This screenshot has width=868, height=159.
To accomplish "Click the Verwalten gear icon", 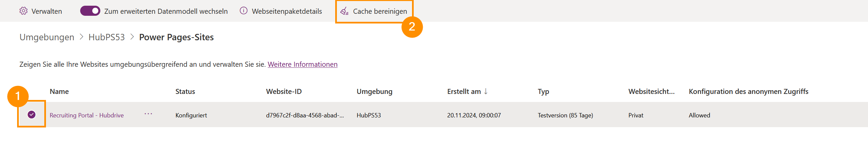I will click(23, 11).
